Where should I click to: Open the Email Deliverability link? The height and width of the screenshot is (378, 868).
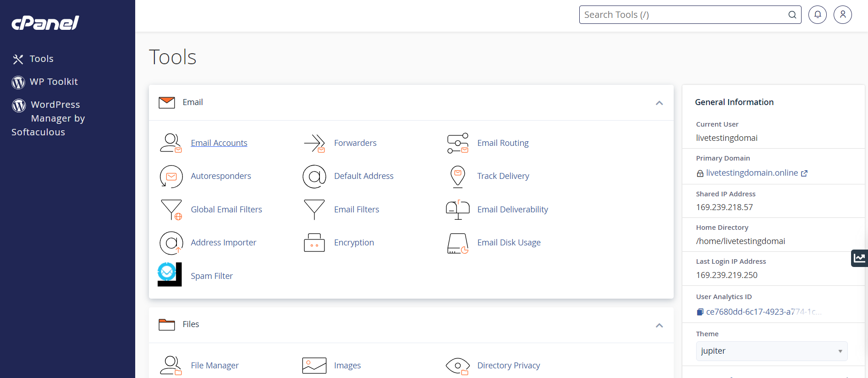(512, 210)
